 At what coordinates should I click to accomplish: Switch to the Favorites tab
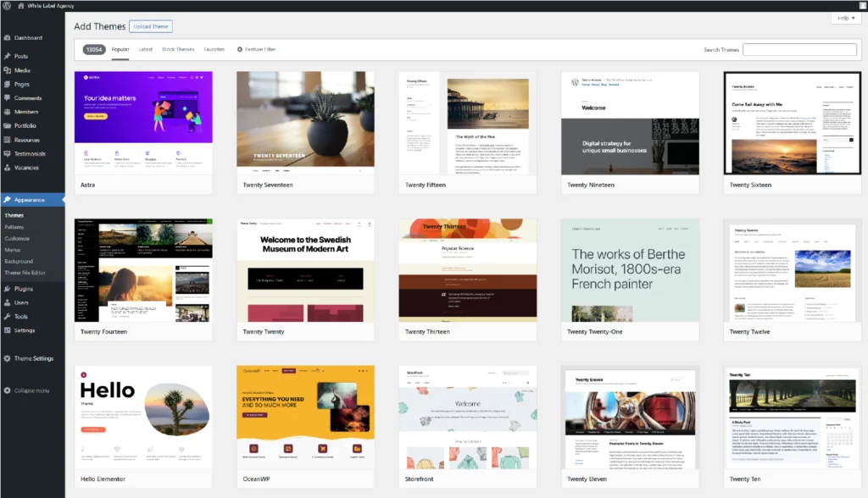click(x=214, y=49)
